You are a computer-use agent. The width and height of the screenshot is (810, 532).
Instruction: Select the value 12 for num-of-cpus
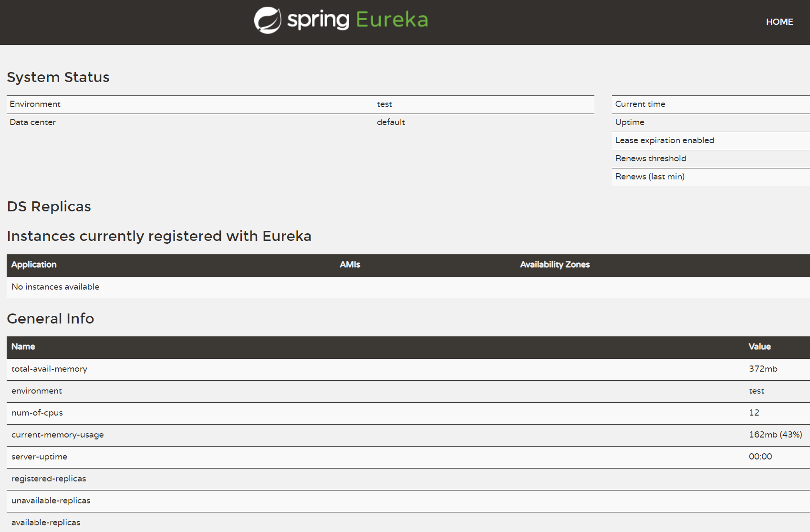coord(754,413)
